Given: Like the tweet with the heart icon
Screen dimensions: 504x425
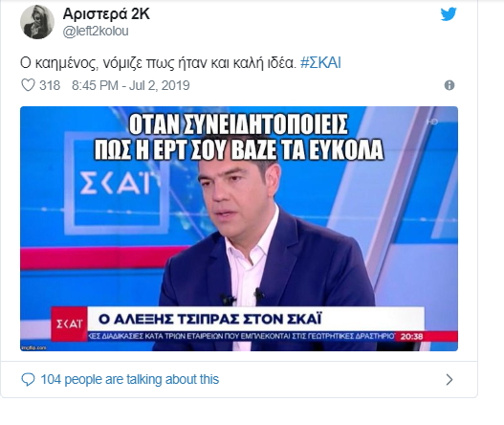Looking at the screenshot, I should 28,85.
